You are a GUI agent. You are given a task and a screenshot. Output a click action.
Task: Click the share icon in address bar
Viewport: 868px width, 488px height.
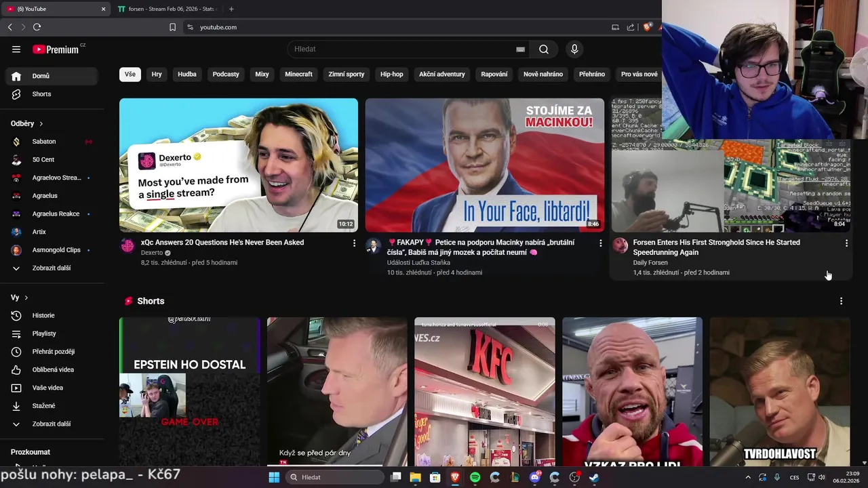point(631,27)
